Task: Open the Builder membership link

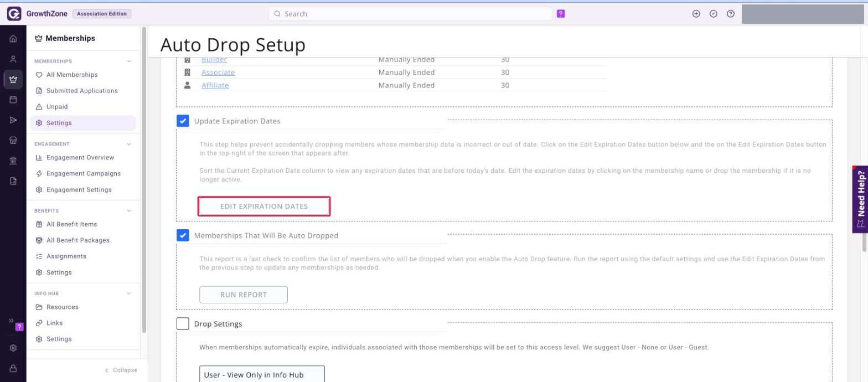Action: click(214, 60)
